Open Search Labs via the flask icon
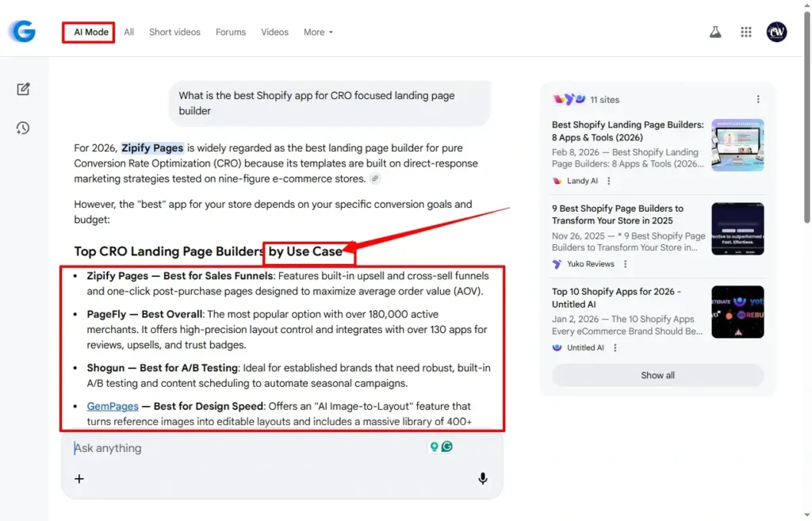 tap(714, 32)
